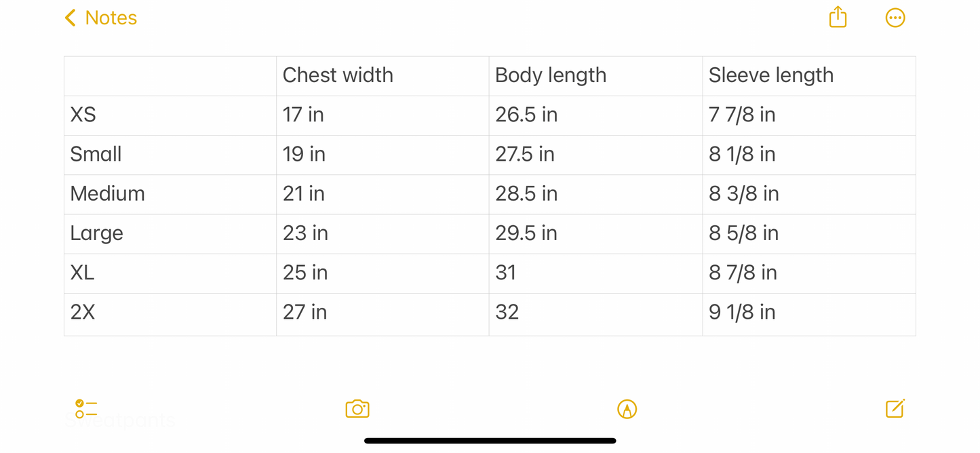Tap the checklist icon
Viewport: 980px width, 453px height.
click(x=86, y=408)
